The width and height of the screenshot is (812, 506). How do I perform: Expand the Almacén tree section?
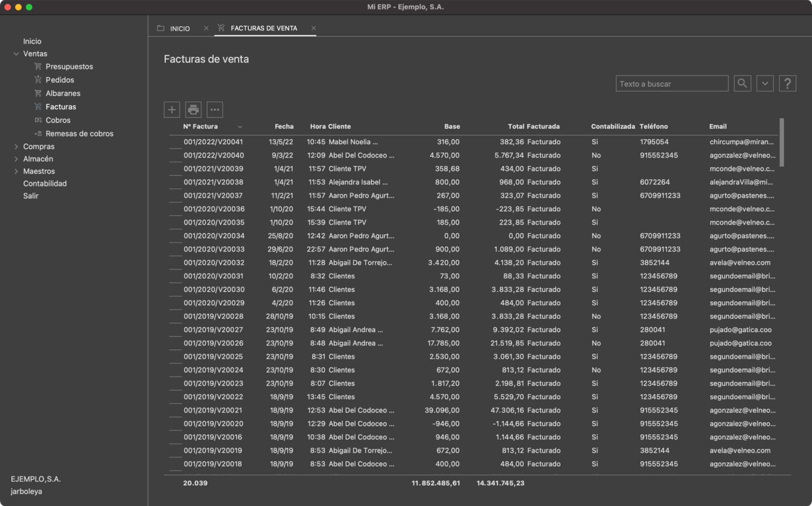pyautogui.click(x=16, y=159)
